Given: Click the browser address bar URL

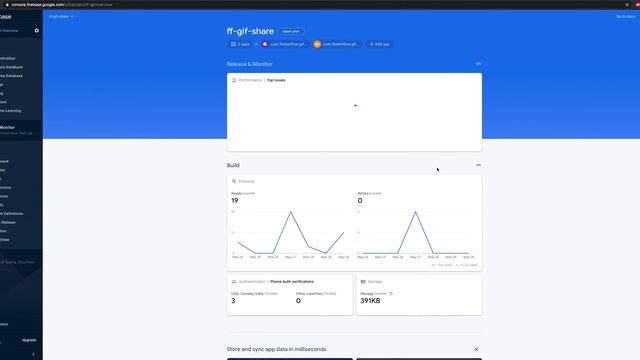Looking at the screenshot, I should (x=62, y=4).
